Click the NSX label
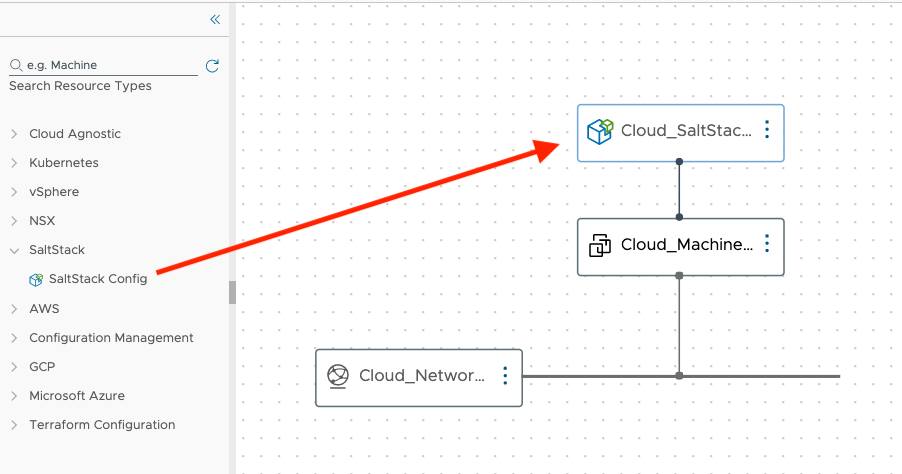Screen dimensions: 902x474 pyautogui.click(x=42, y=221)
